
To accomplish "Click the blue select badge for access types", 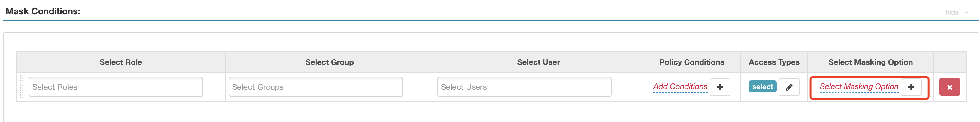I will pyautogui.click(x=762, y=87).
